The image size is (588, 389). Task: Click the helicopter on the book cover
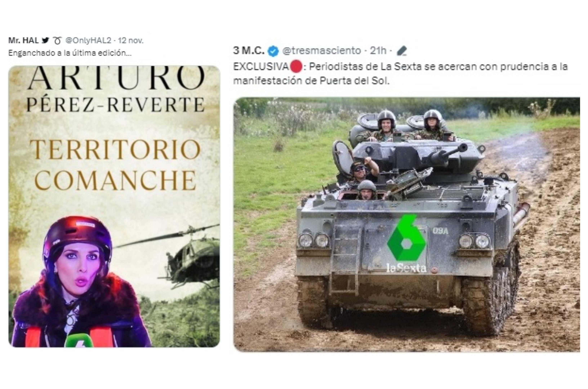click(x=171, y=256)
